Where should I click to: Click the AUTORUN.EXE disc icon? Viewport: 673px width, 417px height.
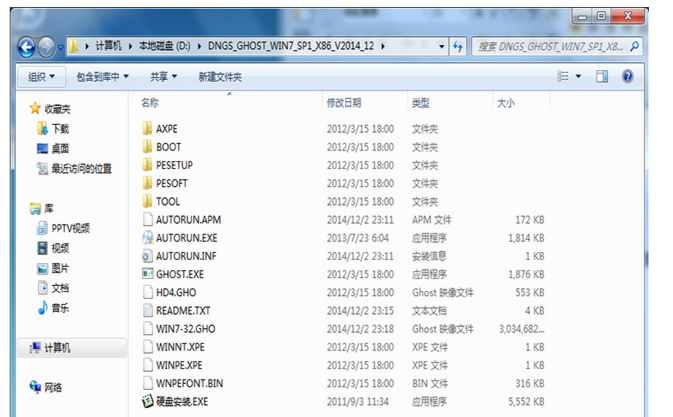(x=148, y=237)
